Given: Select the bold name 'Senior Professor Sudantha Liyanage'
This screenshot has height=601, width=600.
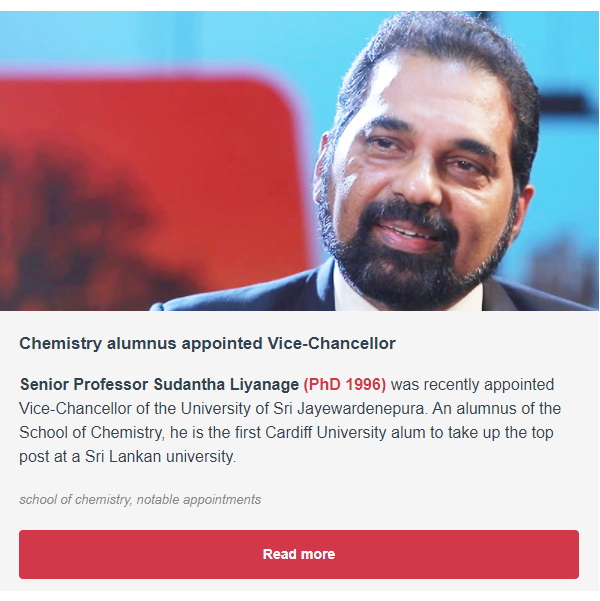Looking at the screenshot, I should click(x=159, y=384).
